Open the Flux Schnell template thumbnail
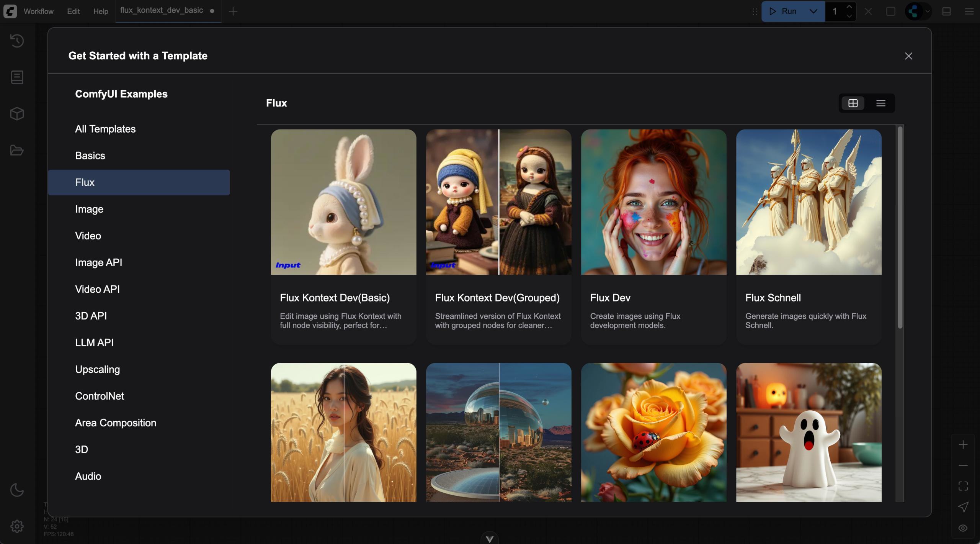 coord(808,202)
